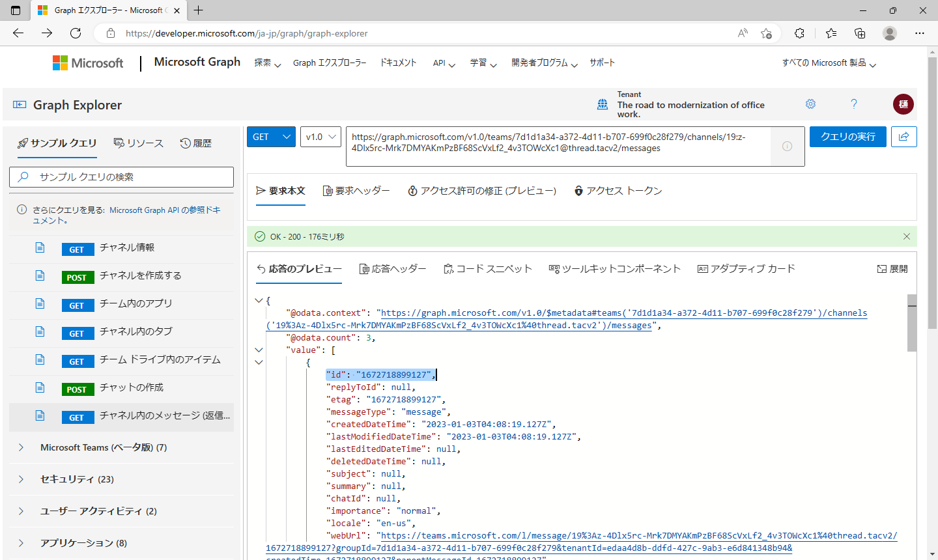
Task: Open the signed-in user avatar menu
Action: (x=903, y=104)
